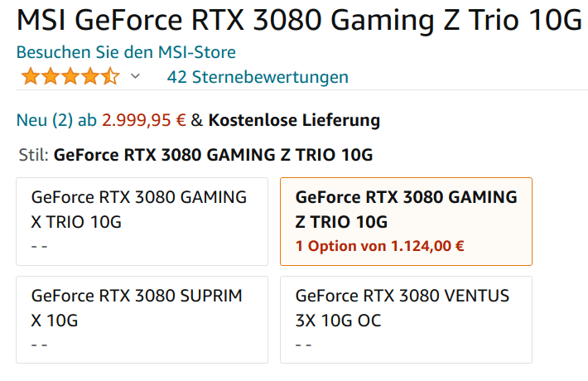Click "1 Option von 1.124,00 €" text
This screenshot has width=588, height=381.
pyautogui.click(x=379, y=245)
